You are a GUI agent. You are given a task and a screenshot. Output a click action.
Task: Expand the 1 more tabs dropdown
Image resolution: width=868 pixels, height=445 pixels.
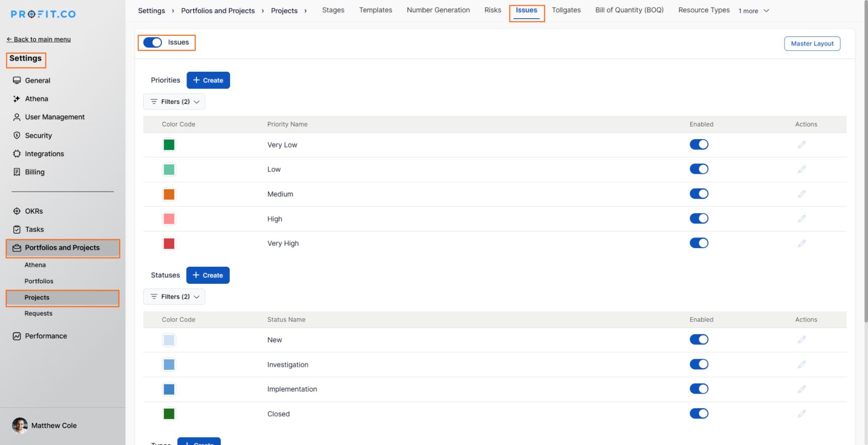click(x=753, y=11)
